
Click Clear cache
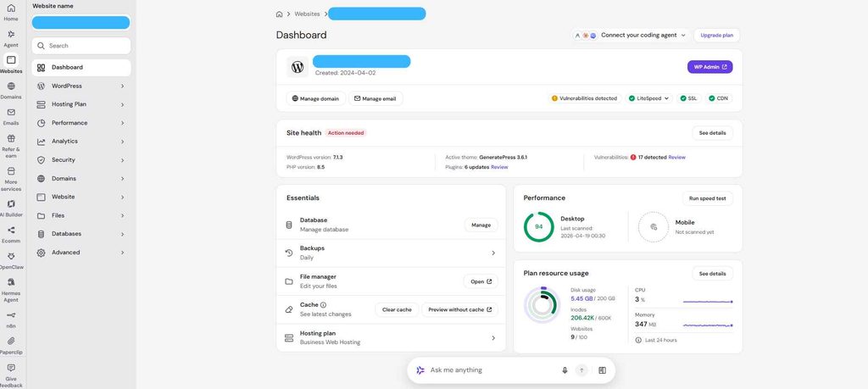(x=397, y=310)
